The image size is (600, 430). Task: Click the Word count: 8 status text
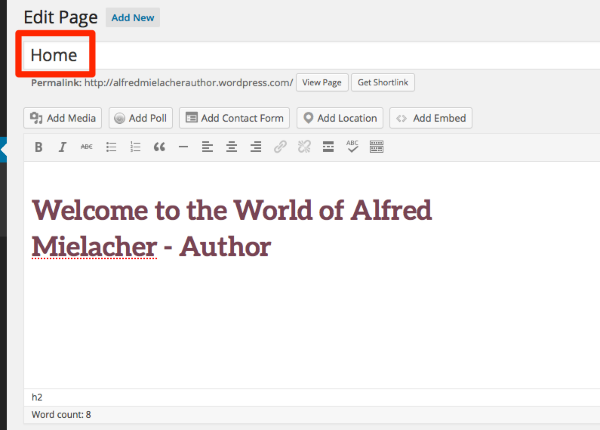pos(61,415)
